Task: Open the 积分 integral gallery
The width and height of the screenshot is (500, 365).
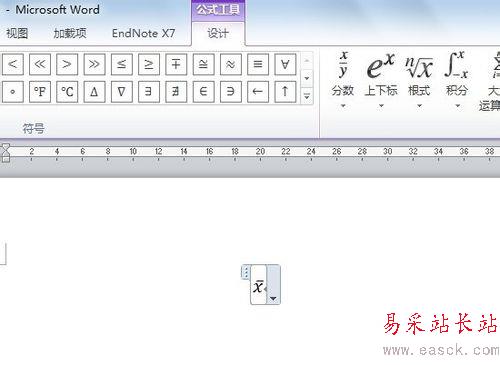Action: pyautogui.click(x=457, y=80)
